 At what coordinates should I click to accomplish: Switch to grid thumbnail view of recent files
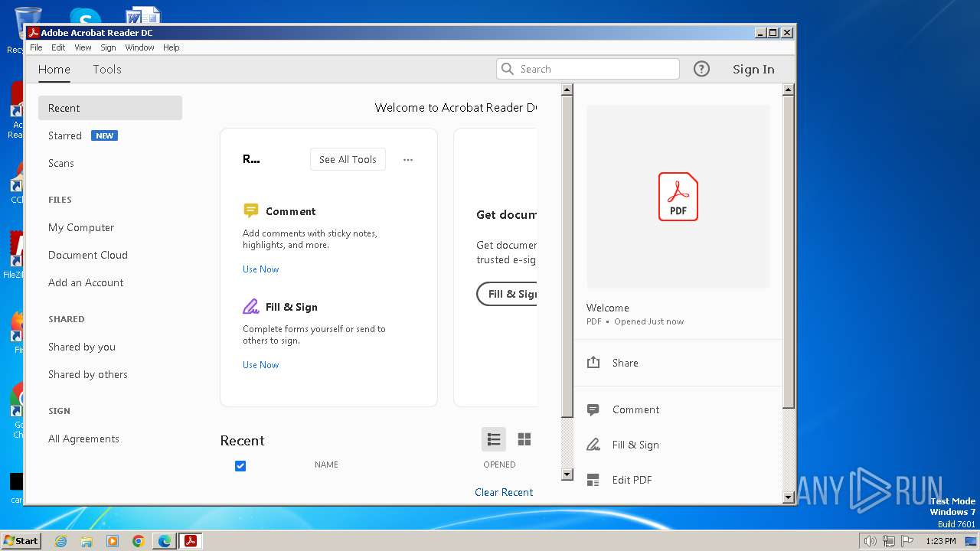click(x=524, y=439)
